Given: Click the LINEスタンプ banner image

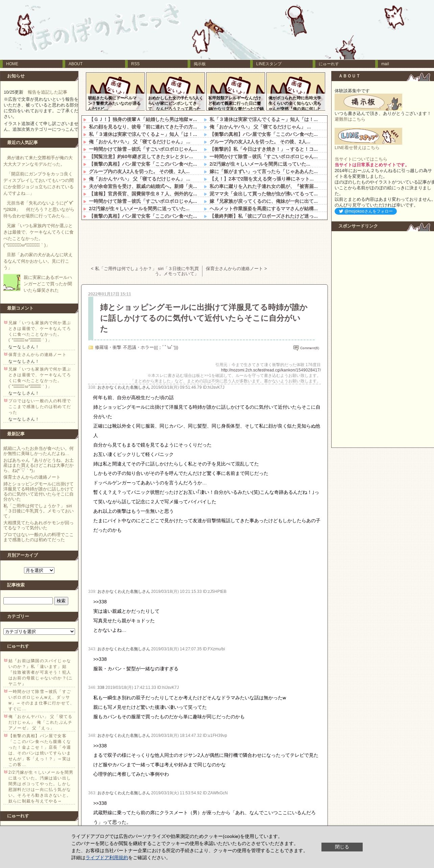Looking at the screenshot, I should (x=368, y=136).
